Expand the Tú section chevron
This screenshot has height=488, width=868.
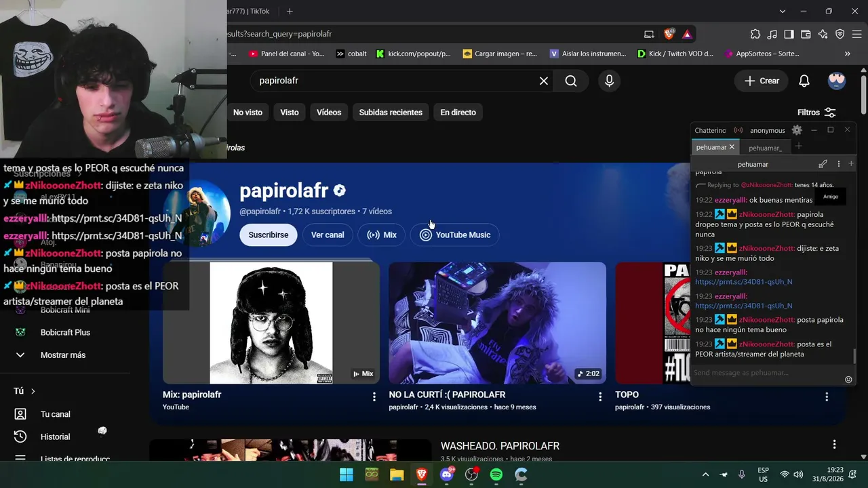click(33, 391)
